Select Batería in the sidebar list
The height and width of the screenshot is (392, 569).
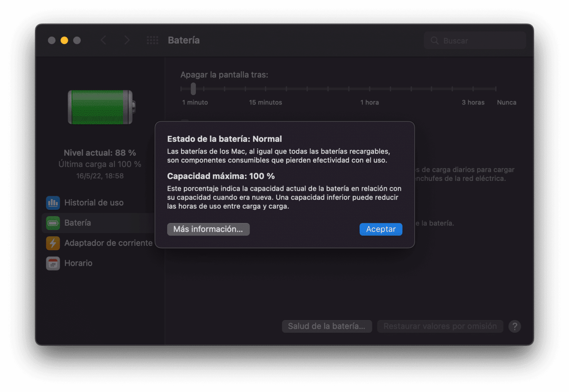pyautogui.click(x=78, y=223)
